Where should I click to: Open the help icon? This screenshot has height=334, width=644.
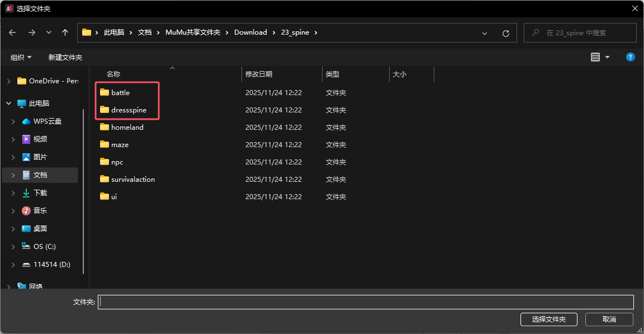(631, 57)
